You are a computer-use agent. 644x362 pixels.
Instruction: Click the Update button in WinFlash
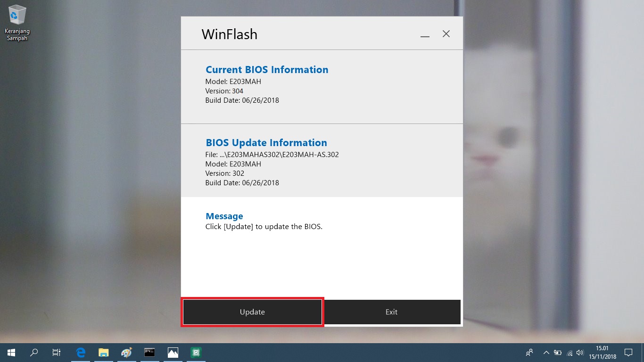point(252,312)
